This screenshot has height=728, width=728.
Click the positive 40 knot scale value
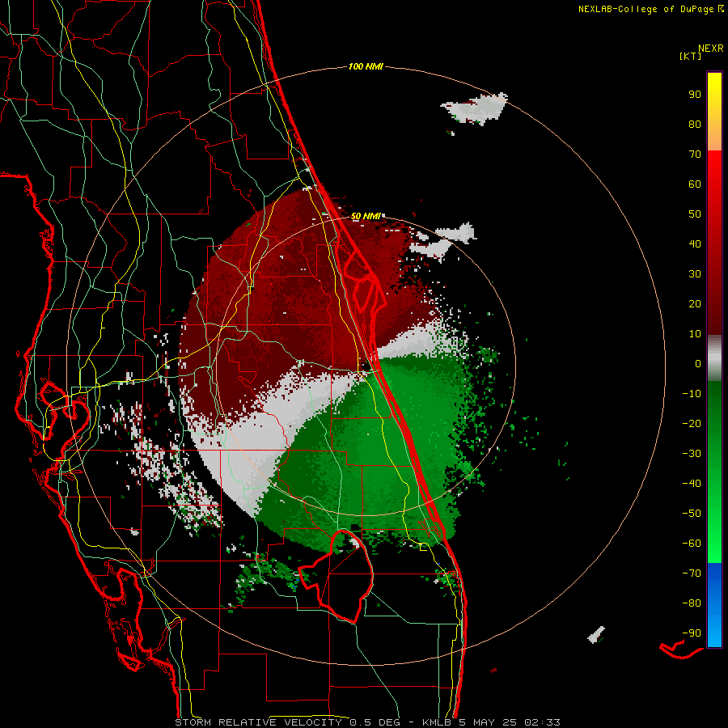coord(695,244)
